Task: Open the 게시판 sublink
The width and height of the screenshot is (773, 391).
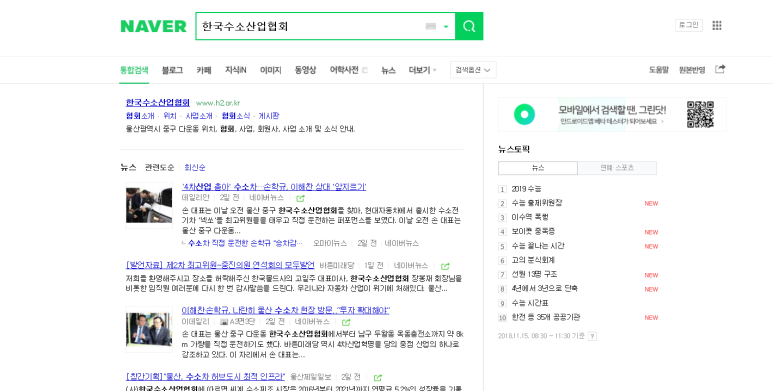Action: tap(269, 116)
